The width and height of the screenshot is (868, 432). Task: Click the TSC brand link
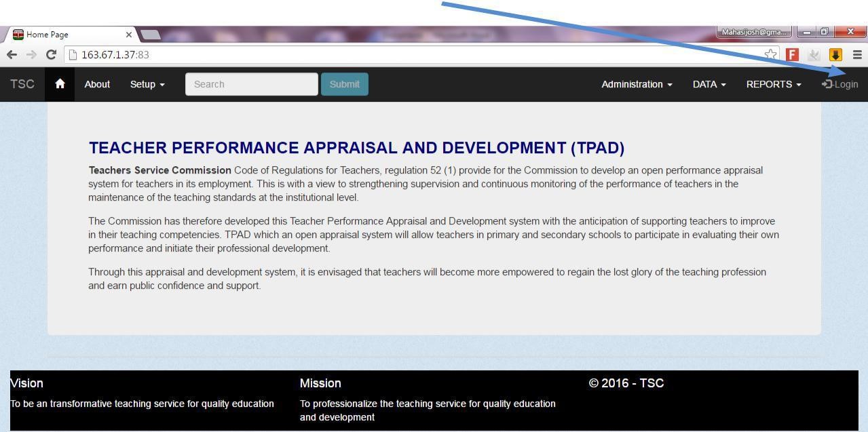(x=22, y=84)
